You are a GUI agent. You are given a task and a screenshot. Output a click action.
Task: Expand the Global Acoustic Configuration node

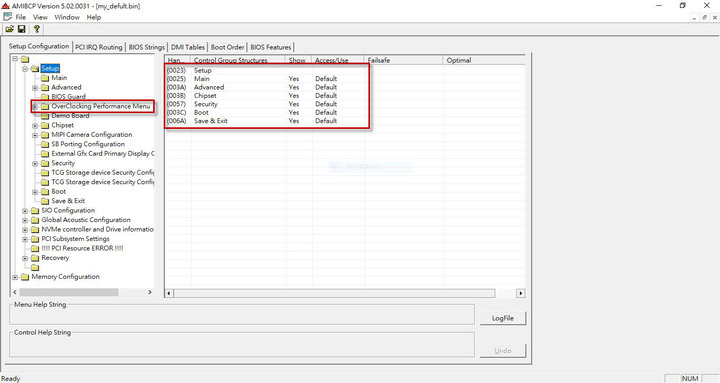[25, 220]
